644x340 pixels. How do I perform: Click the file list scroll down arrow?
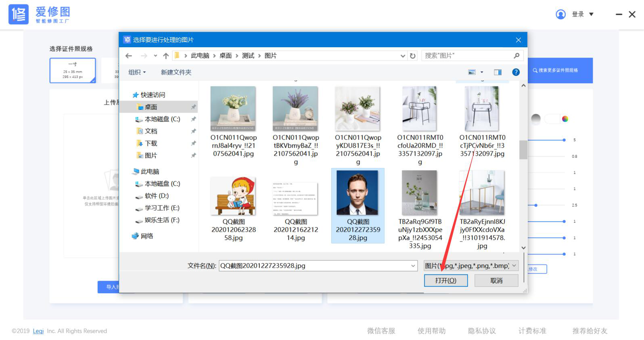(x=523, y=248)
